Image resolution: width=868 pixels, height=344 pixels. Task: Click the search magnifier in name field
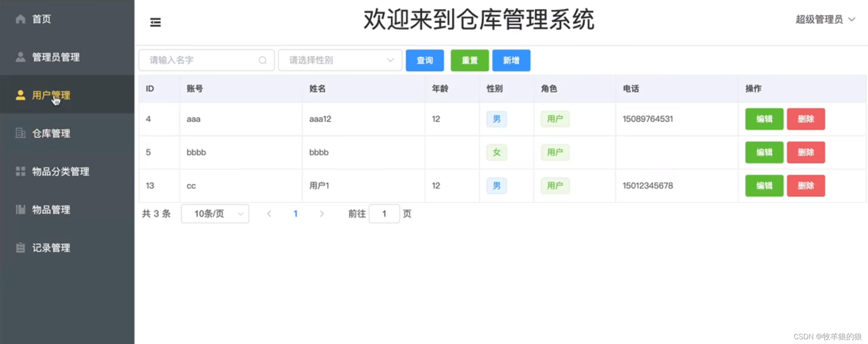point(262,60)
